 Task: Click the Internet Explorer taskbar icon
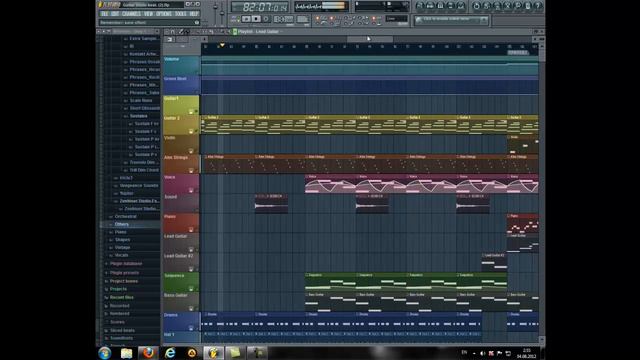tap(170, 353)
